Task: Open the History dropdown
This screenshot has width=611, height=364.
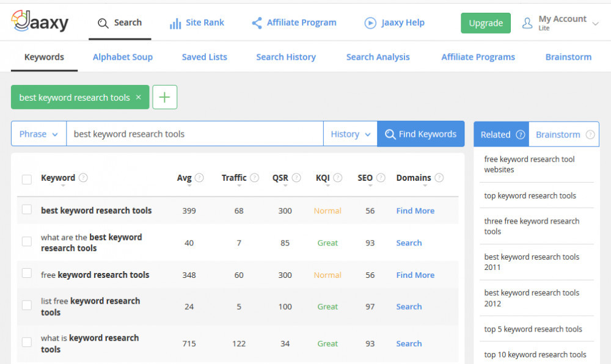Action: [x=350, y=134]
